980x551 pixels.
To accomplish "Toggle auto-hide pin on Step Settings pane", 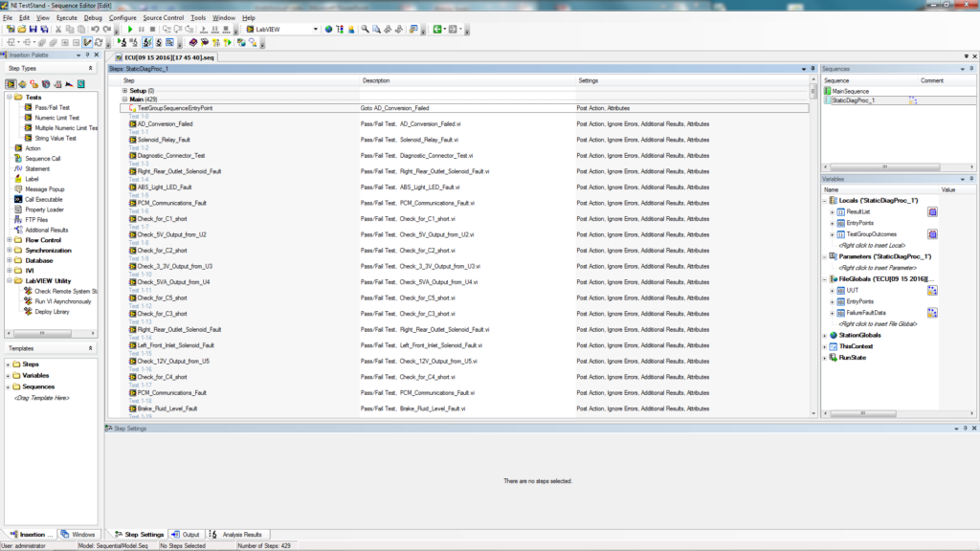I will click(965, 429).
